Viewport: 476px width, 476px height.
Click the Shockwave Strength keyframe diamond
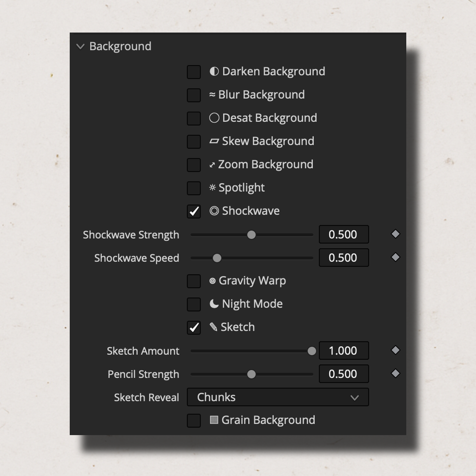(x=395, y=234)
